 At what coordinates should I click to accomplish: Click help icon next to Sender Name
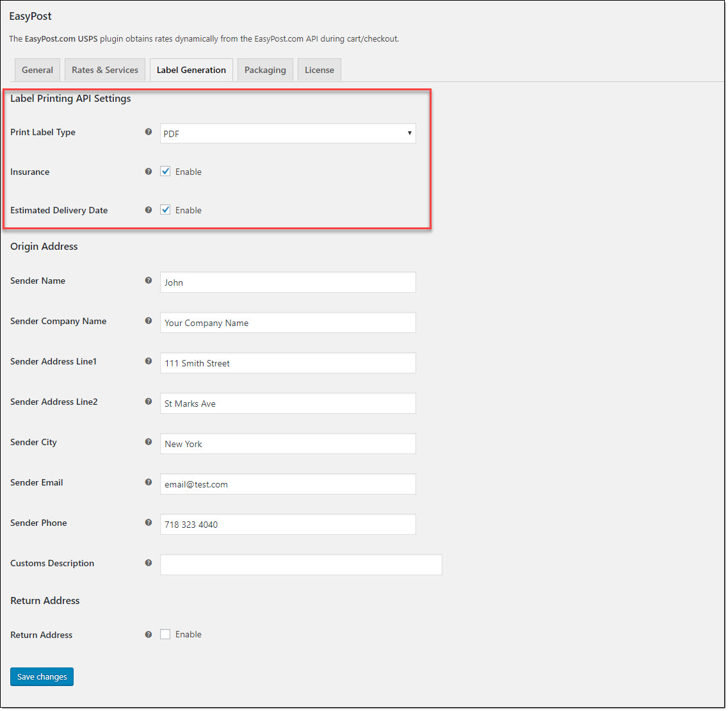point(148,281)
